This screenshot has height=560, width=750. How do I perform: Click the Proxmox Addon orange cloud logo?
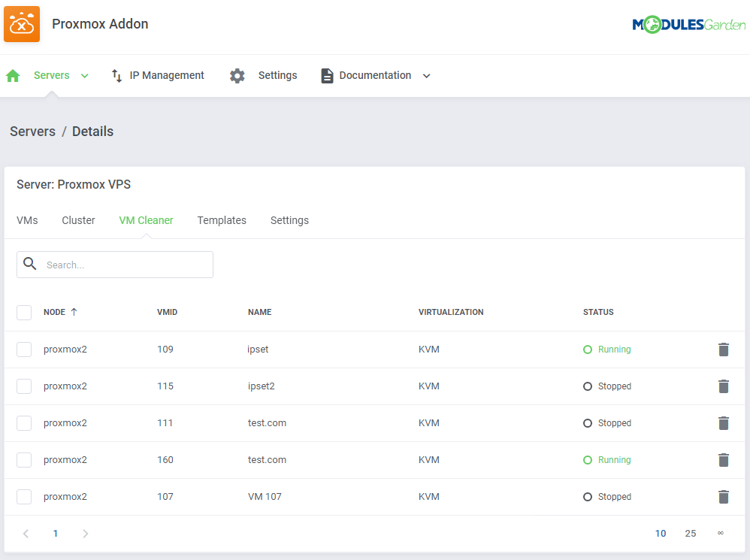pyautogui.click(x=22, y=24)
